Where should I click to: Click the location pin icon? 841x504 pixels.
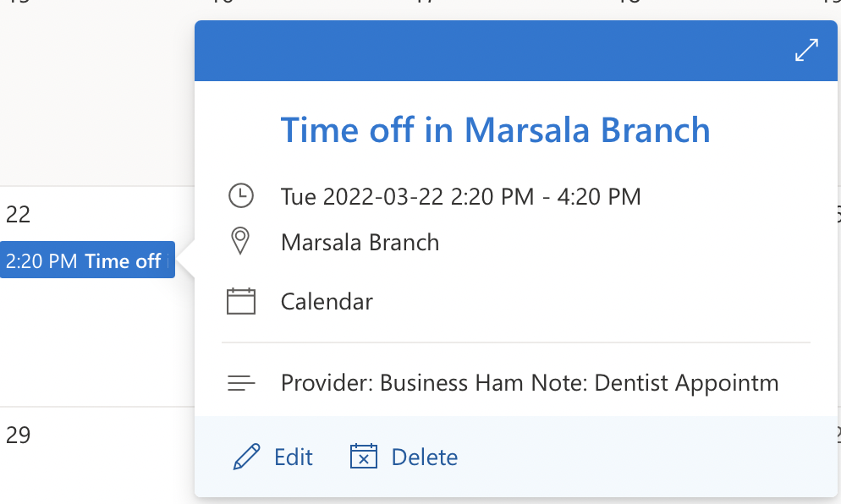click(240, 241)
